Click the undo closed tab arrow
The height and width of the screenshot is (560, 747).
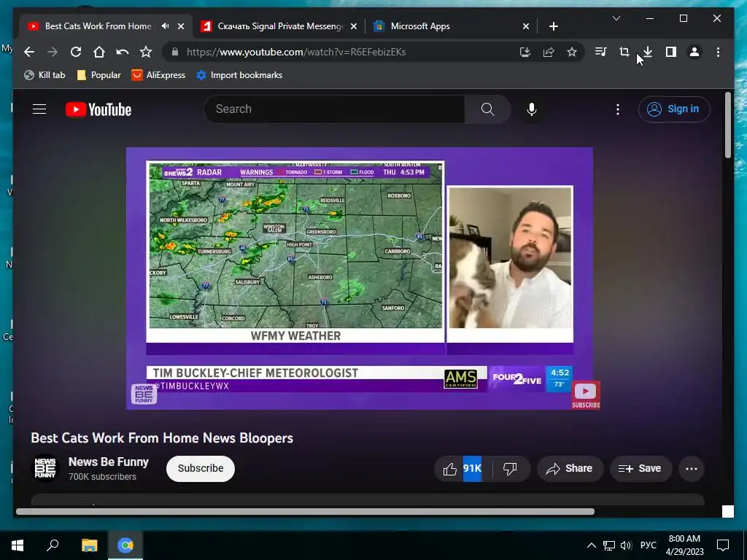pyautogui.click(x=123, y=52)
